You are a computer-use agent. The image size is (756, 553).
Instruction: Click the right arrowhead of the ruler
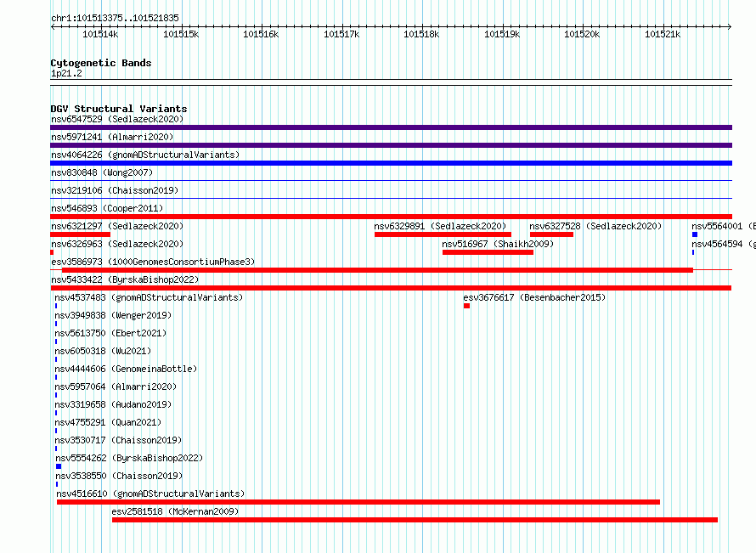point(730,27)
